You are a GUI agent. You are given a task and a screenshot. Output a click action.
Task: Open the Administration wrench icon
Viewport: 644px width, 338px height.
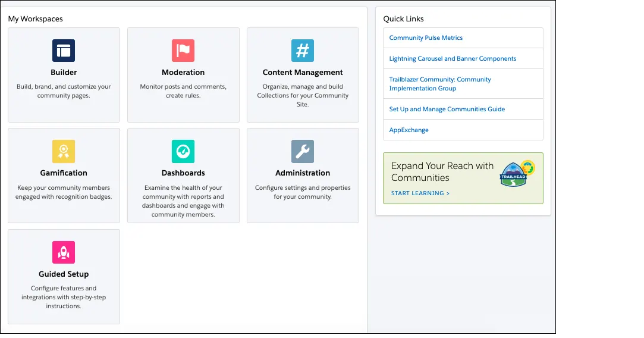pos(303,151)
